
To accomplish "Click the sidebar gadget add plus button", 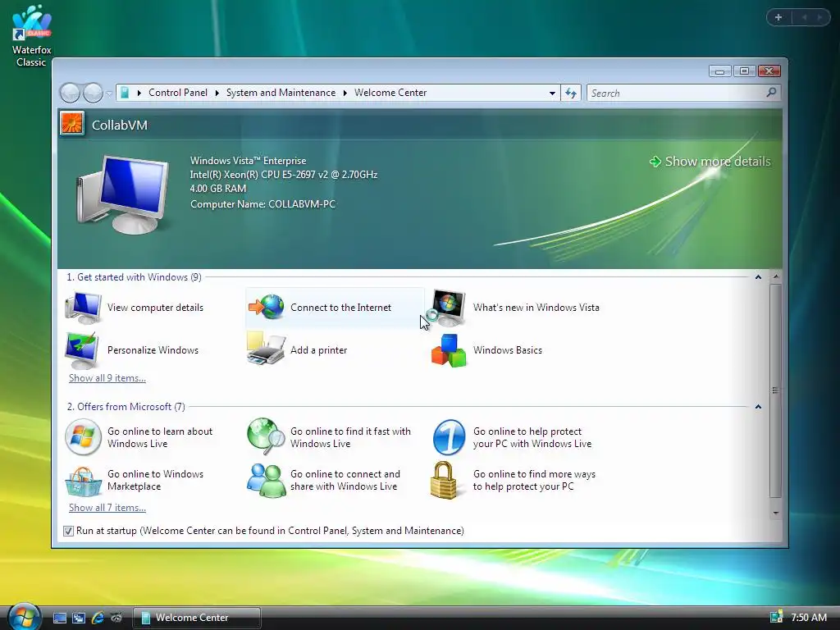I will click(x=778, y=17).
